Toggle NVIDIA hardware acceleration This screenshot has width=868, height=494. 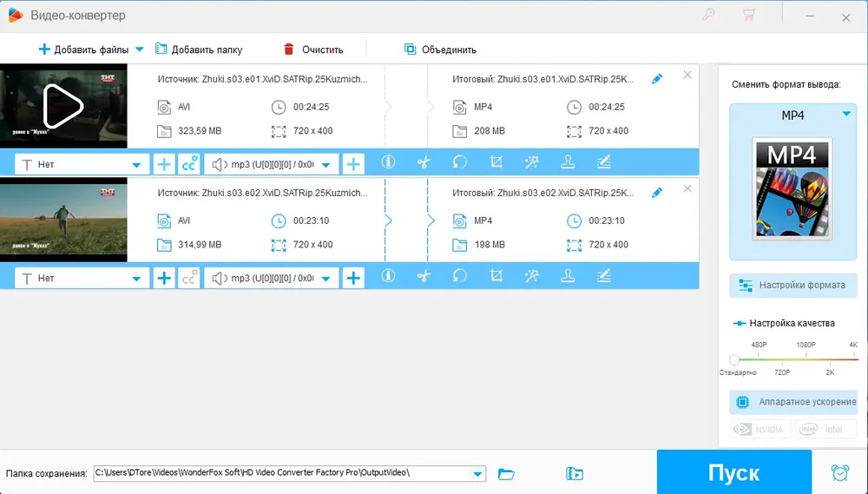click(759, 429)
